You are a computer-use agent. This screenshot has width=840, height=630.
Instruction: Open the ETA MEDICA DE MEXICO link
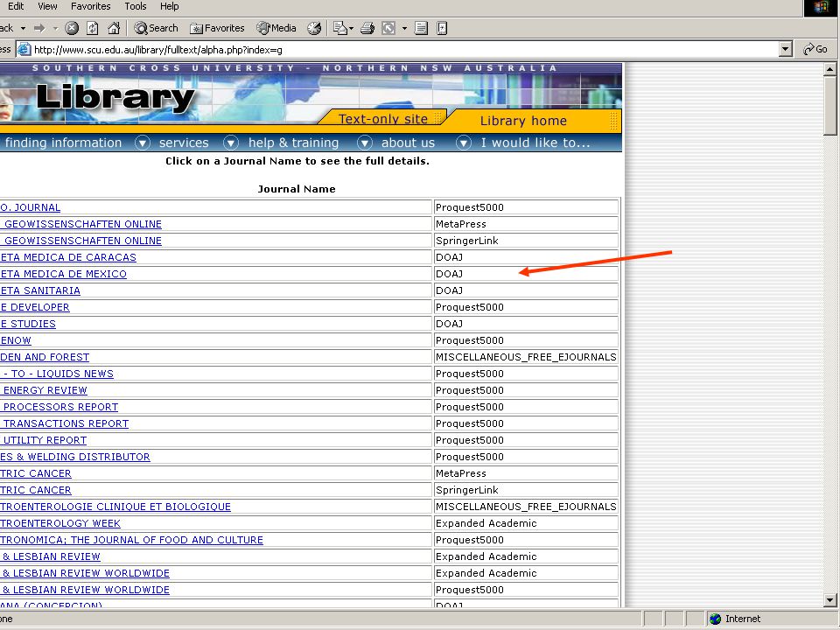(63, 274)
